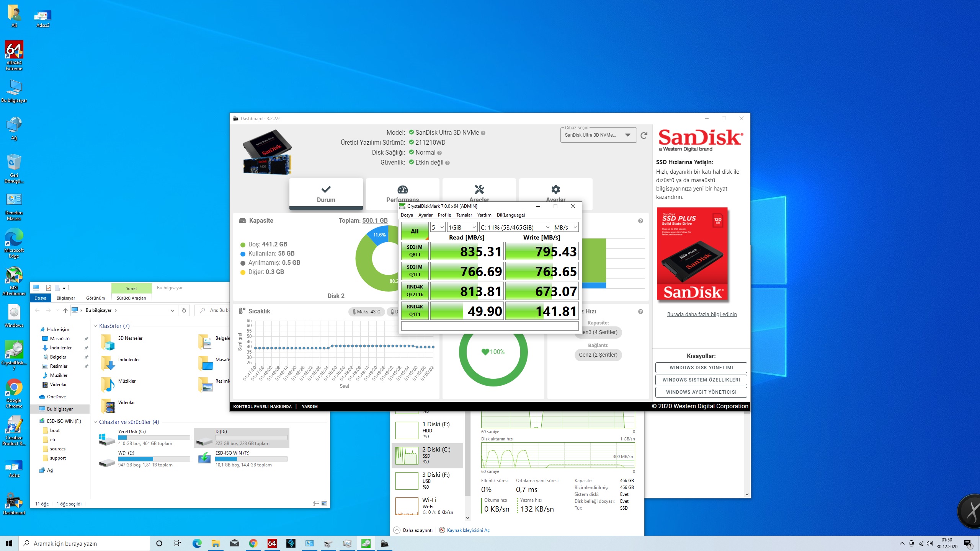Open Temalar menu in CrystalDiskMark

[x=464, y=215]
